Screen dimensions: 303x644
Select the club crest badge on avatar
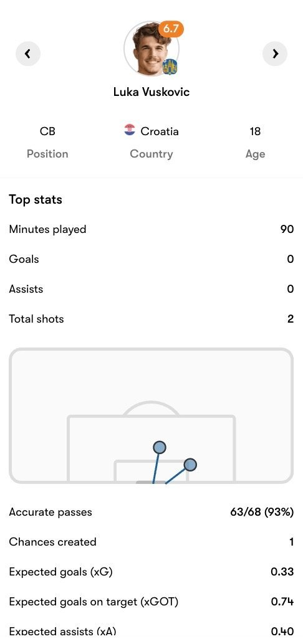[x=170, y=67]
